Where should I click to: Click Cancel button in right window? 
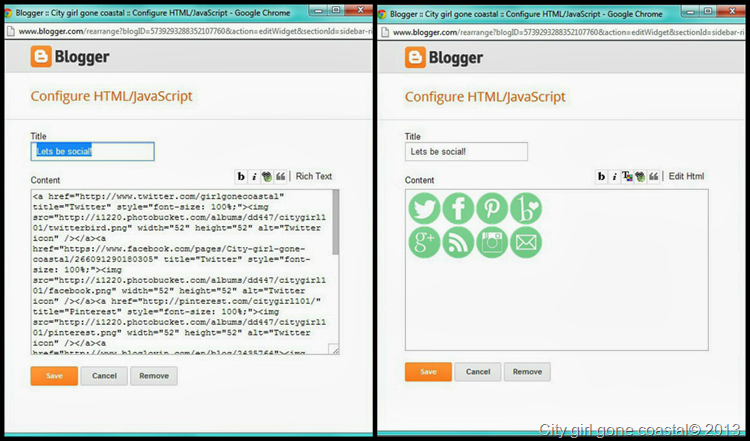[x=478, y=372]
